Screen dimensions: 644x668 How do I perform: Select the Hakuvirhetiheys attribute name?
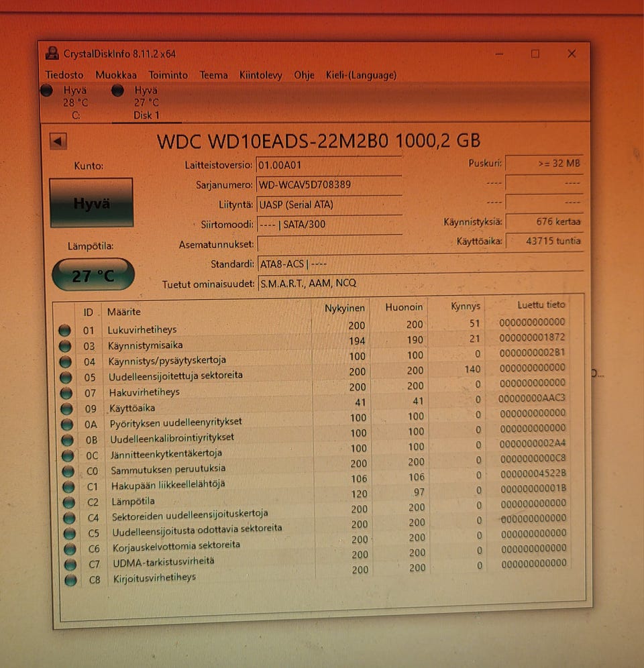point(144,392)
